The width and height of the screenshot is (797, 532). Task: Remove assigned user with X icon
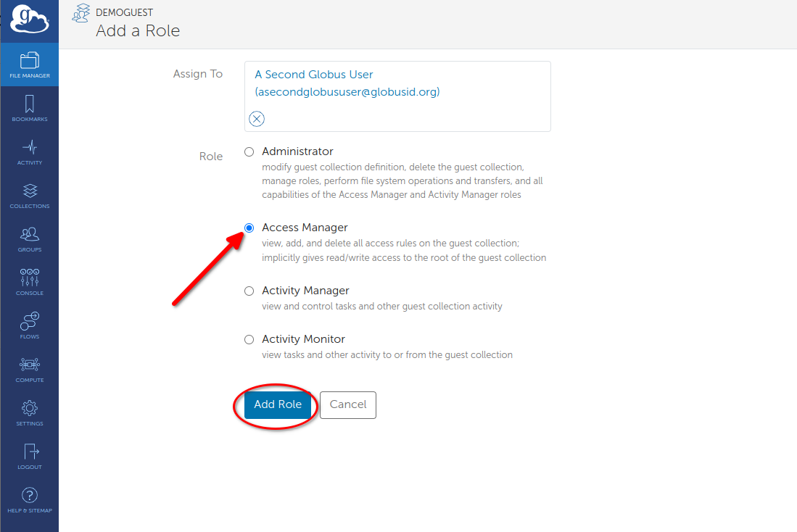(257, 119)
